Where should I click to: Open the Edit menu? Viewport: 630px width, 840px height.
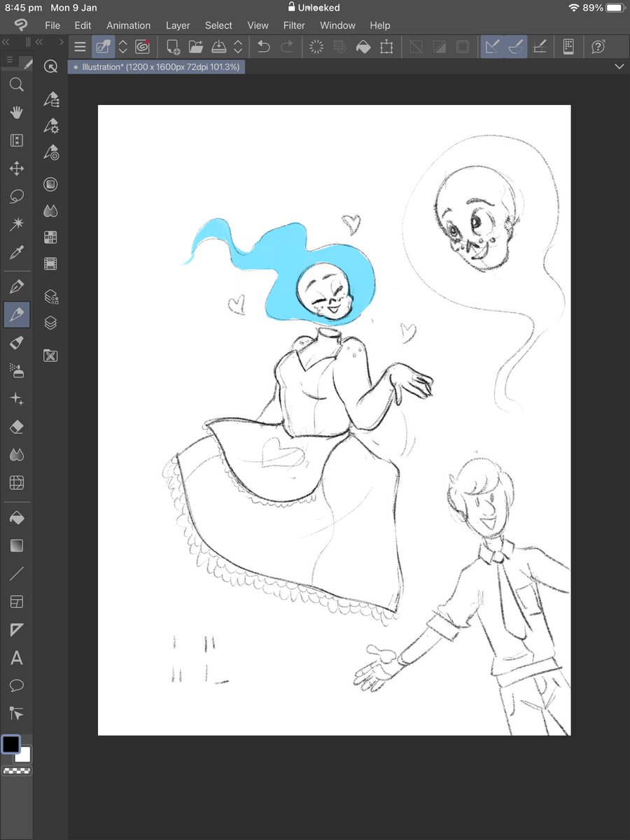[83, 25]
